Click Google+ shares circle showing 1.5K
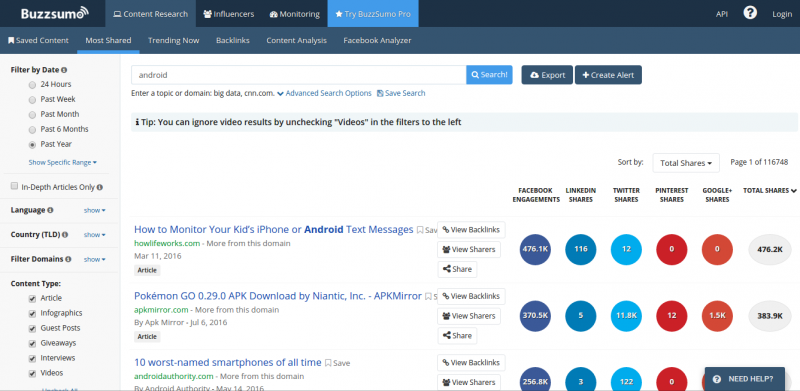The image size is (800, 391). pyautogui.click(x=717, y=316)
